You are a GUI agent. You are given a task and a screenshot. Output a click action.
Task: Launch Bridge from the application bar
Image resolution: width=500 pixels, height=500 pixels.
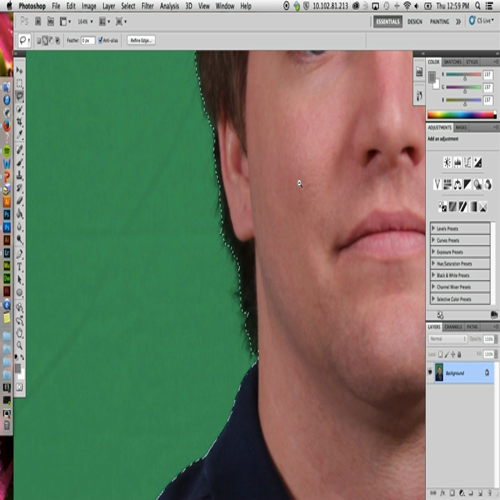pyautogui.click(x=38, y=22)
